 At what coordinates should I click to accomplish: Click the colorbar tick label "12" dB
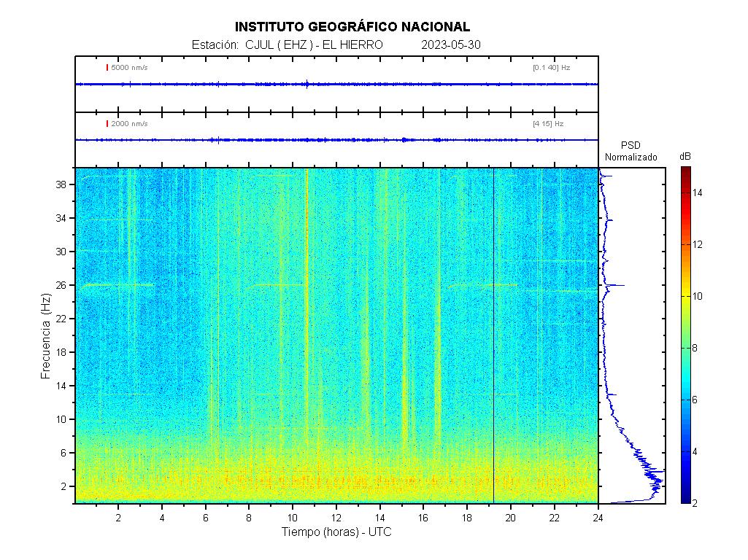[698, 245]
